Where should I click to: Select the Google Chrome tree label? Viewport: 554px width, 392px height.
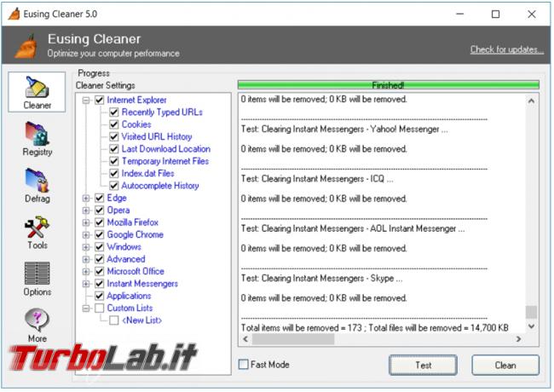pos(136,234)
